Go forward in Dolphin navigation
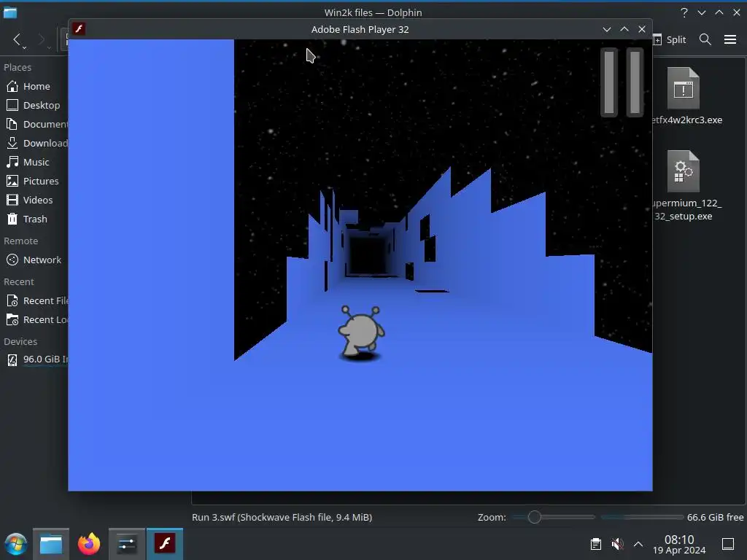Screen dimensions: 747x560 point(42,40)
